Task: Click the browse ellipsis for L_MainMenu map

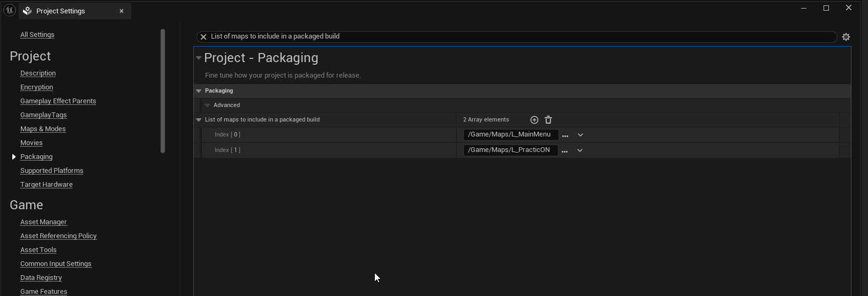Action: pos(565,135)
